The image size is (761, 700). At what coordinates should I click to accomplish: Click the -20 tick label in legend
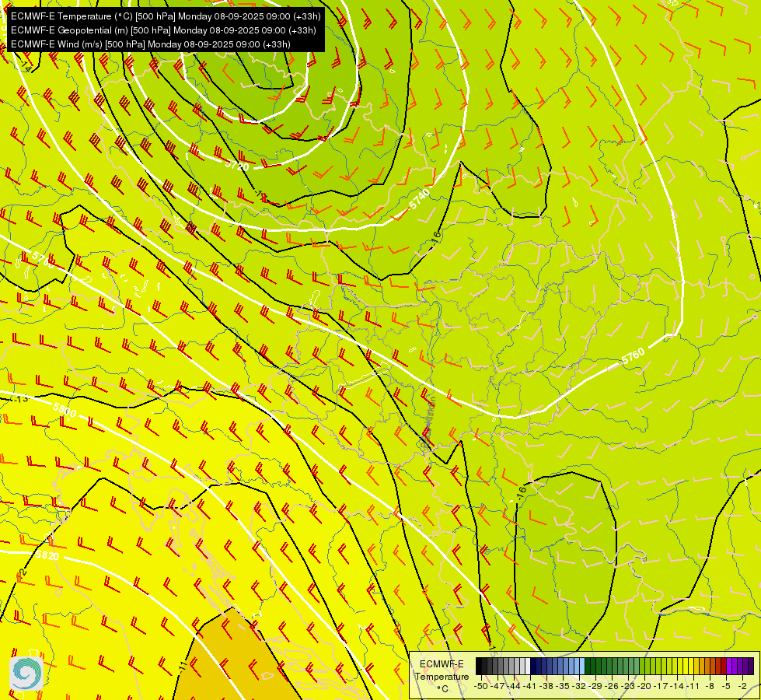pyautogui.click(x=644, y=687)
